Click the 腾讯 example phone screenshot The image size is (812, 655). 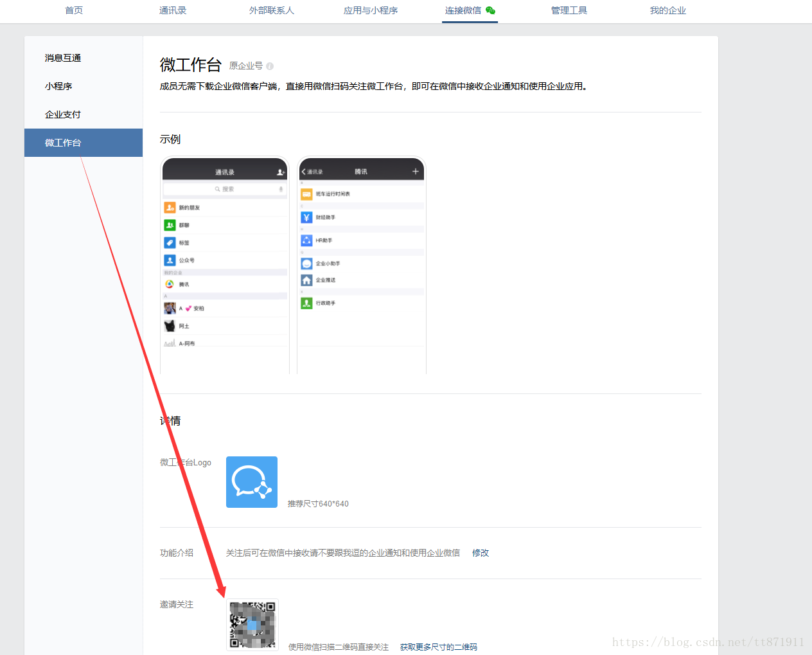click(x=362, y=265)
